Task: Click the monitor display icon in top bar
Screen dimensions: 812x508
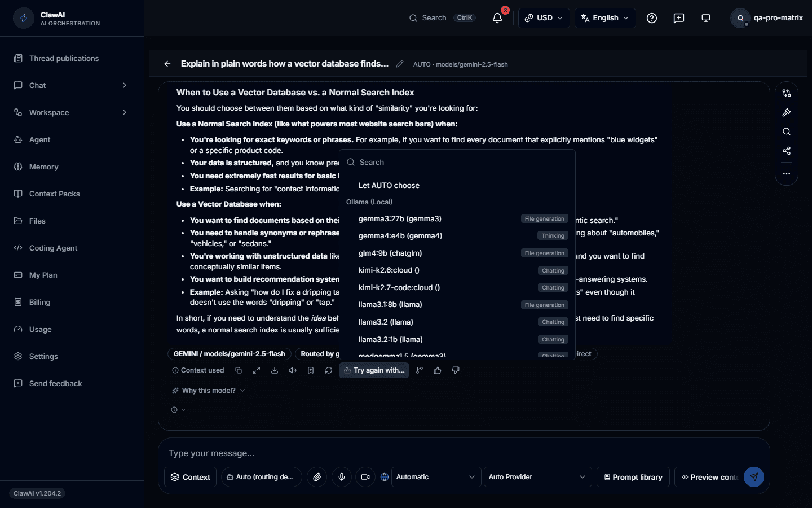Action: [706, 18]
